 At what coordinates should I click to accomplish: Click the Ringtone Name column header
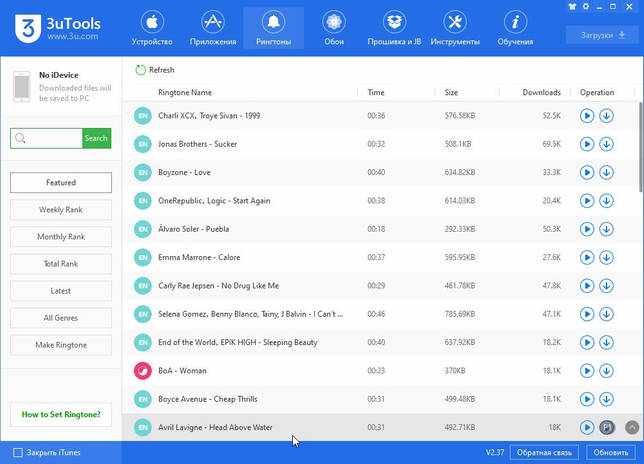[185, 92]
